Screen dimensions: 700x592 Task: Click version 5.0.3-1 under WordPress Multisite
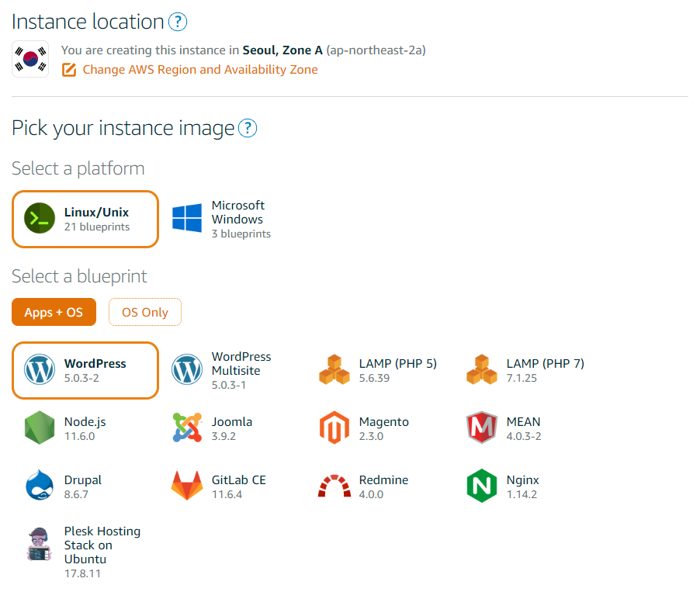[229, 386]
